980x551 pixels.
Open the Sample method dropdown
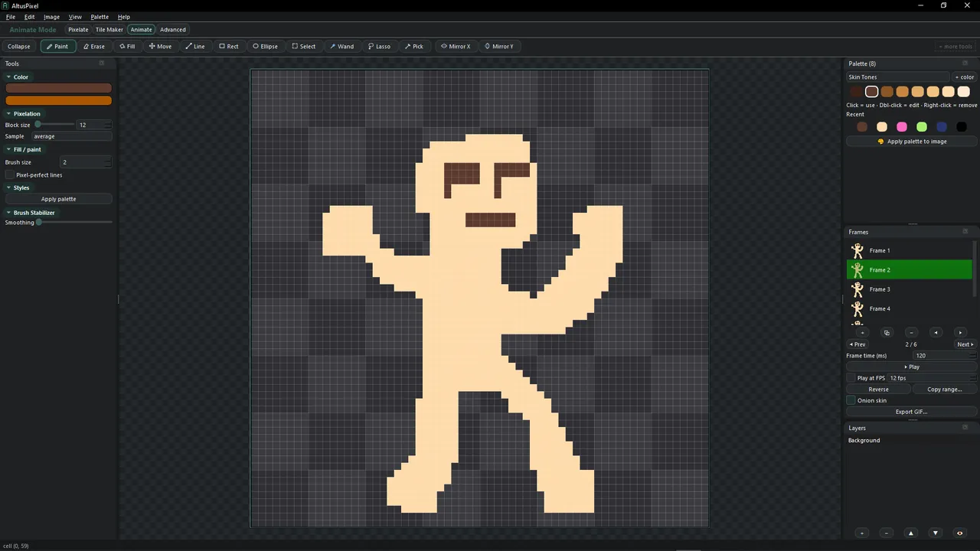[x=72, y=136]
